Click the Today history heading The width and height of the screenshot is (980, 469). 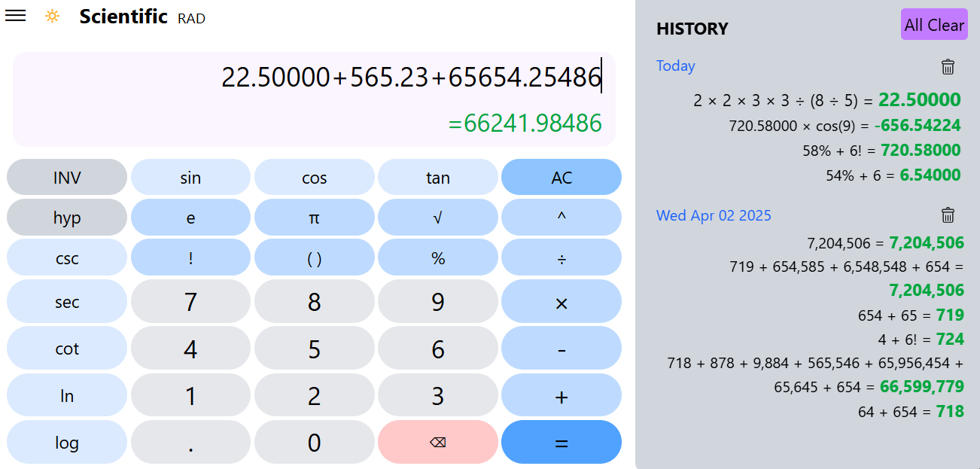tap(675, 66)
